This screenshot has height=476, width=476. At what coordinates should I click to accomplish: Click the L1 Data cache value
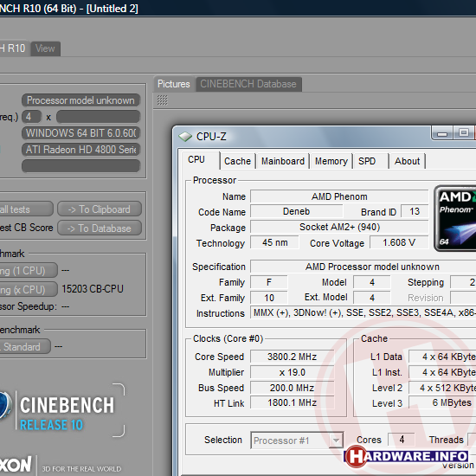(x=442, y=357)
